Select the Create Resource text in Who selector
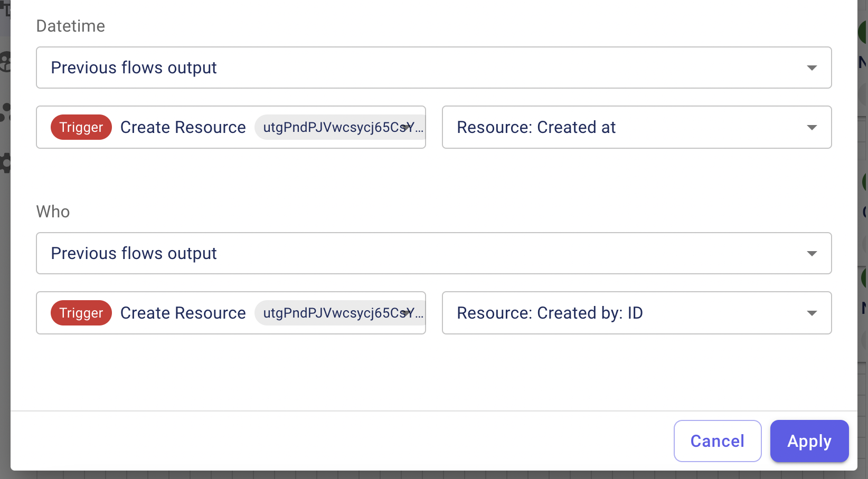This screenshot has width=868, height=479. tap(183, 313)
